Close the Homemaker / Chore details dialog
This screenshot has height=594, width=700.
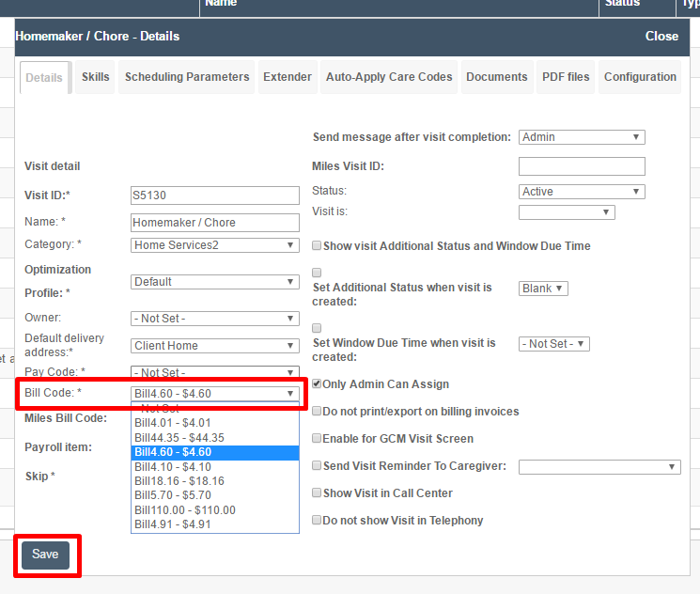click(x=661, y=36)
